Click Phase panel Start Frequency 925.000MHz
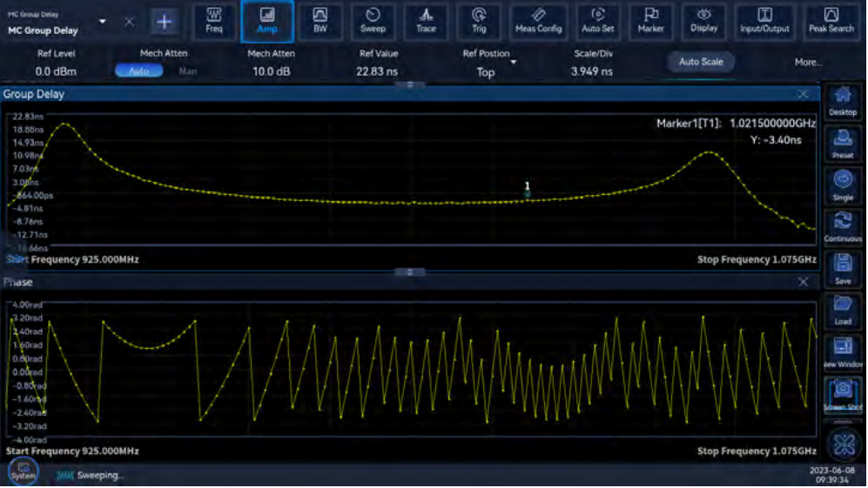This screenshot has height=488, width=868. pyautogui.click(x=72, y=451)
